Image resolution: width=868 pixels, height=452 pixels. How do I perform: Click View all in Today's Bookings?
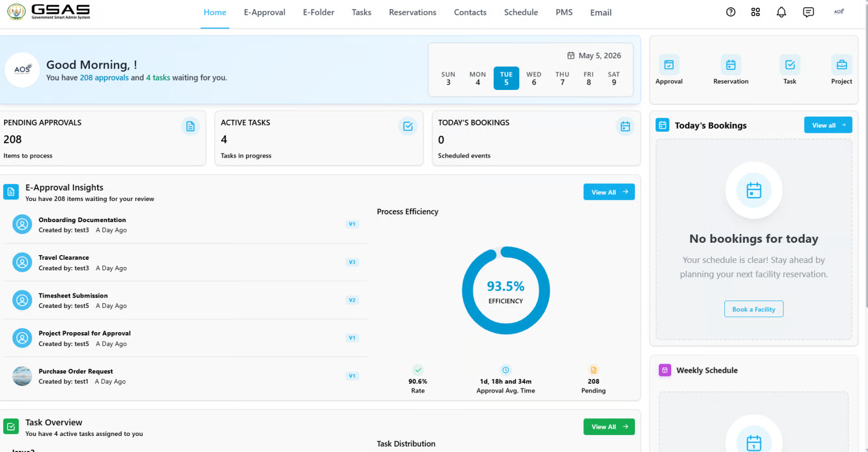coord(828,125)
